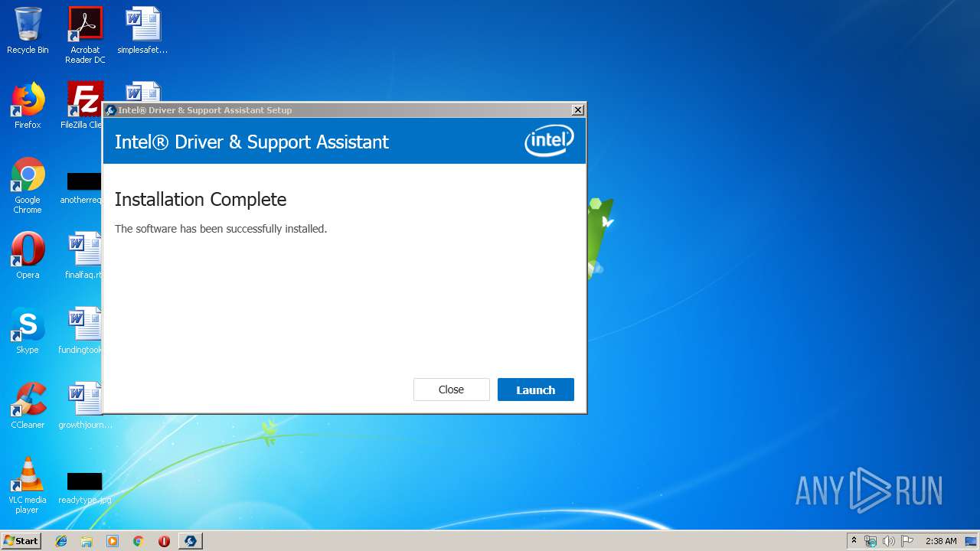The width and height of the screenshot is (980, 551).
Task: Open Chrome from the taskbar
Action: (139, 541)
